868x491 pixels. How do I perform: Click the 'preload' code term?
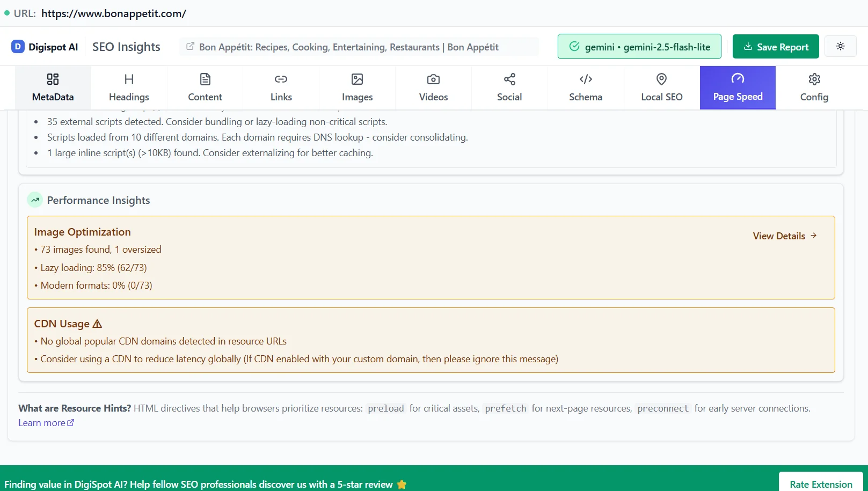pyautogui.click(x=386, y=408)
